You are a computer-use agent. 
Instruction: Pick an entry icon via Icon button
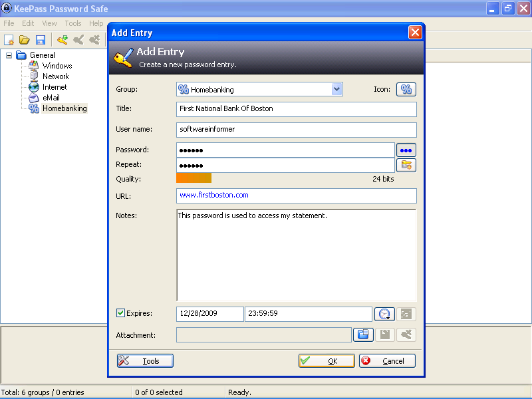coord(406,89)
